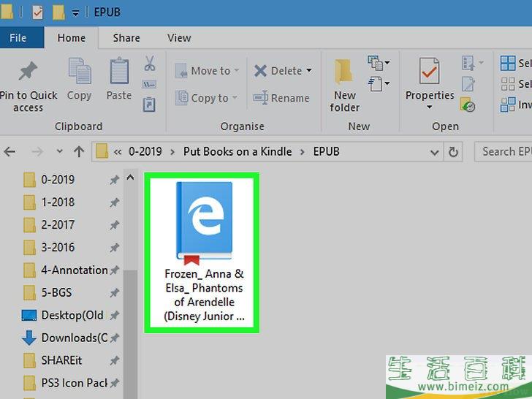This screenshot has width=532, height=399.
Task: Click the previous locations double chevron
Action: pos(118,152)
